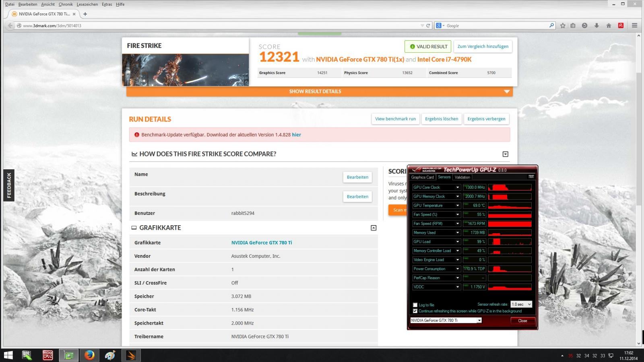Open GPU Core Clock sensor dropdown
This screenshot has height=362, width=644.
click(x=457, y=187)
